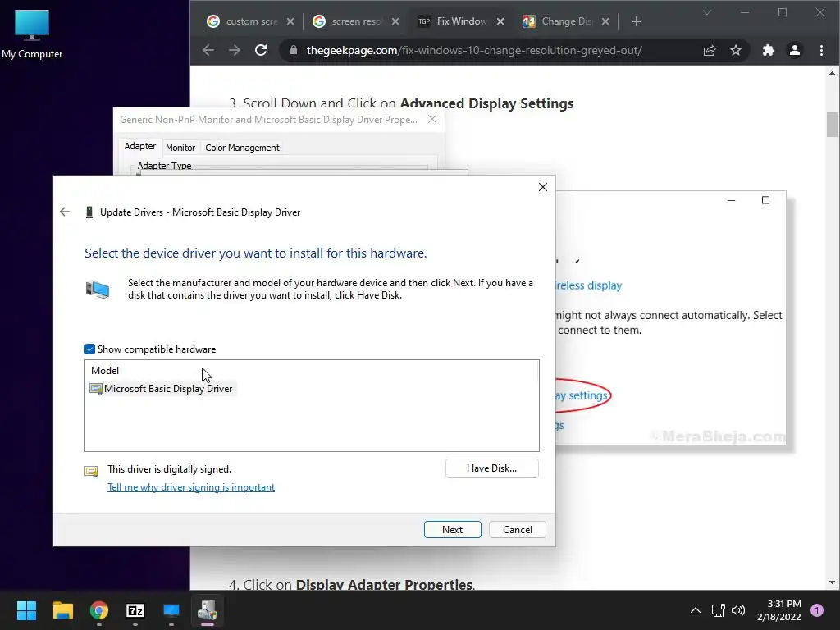840x630 pixels.
Task: Cancel the Update Drivers dialog
Action: [x=518, y=529]
